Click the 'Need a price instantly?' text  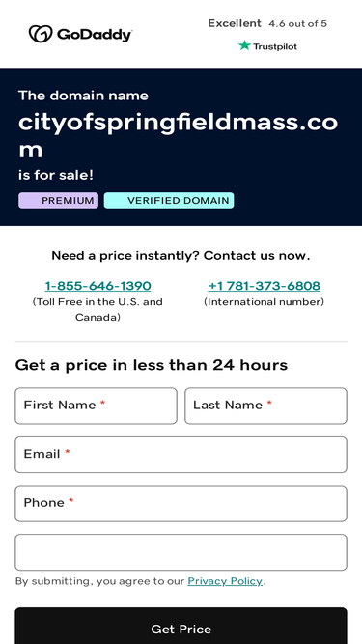pos(125,256)
